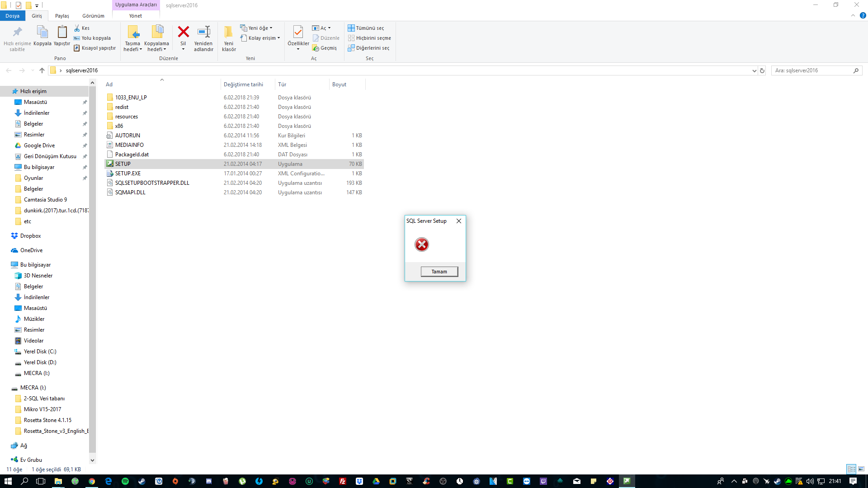Switch to the Görünüm ribbon tab
Screen dimensions: 868x488
tap(93, 16)
